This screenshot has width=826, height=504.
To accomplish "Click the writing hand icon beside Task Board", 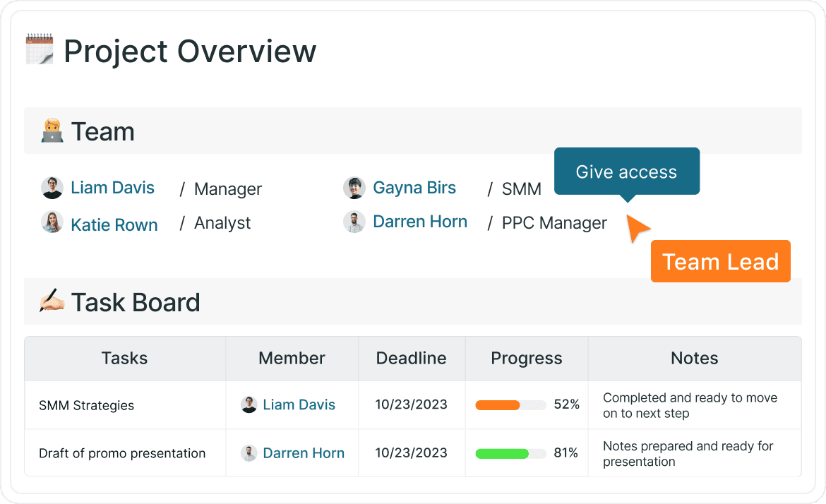I will (x=52, y=301).
